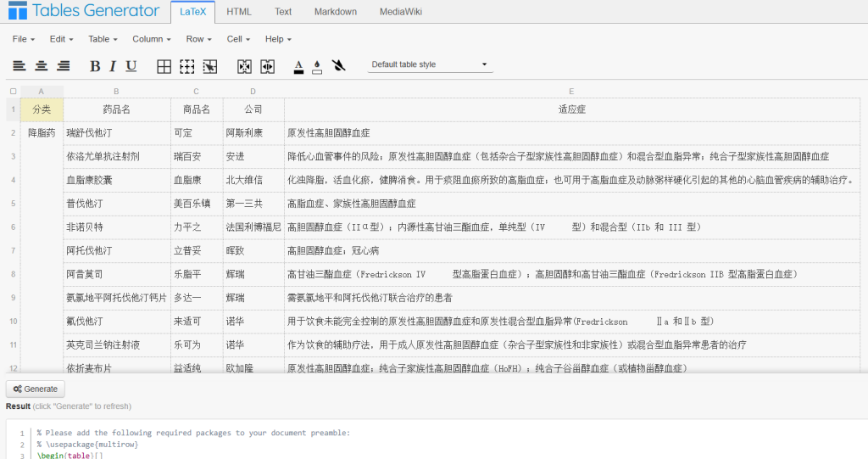
Task: Select the 分类 header cell
Action: [x=42, y=109]
